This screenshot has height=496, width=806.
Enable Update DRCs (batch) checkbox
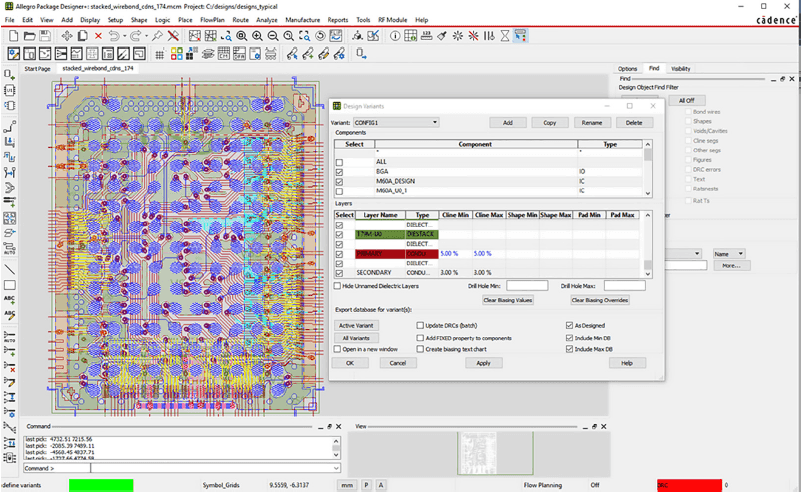[420, 326]
